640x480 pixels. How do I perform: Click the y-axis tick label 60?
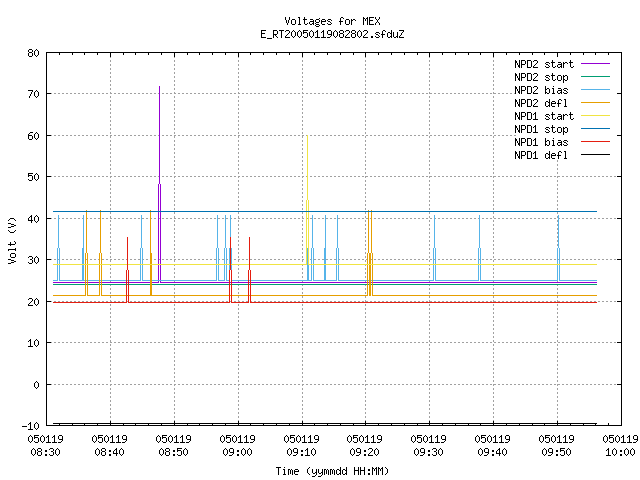[33, 136]
